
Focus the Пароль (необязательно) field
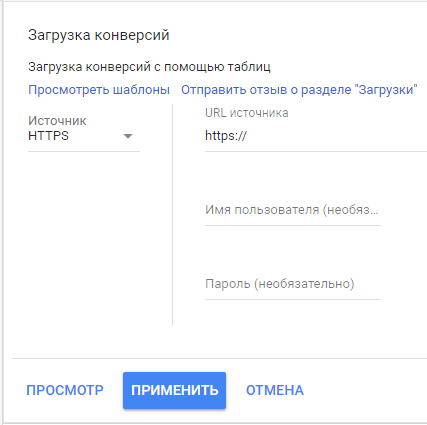[293, 284]
